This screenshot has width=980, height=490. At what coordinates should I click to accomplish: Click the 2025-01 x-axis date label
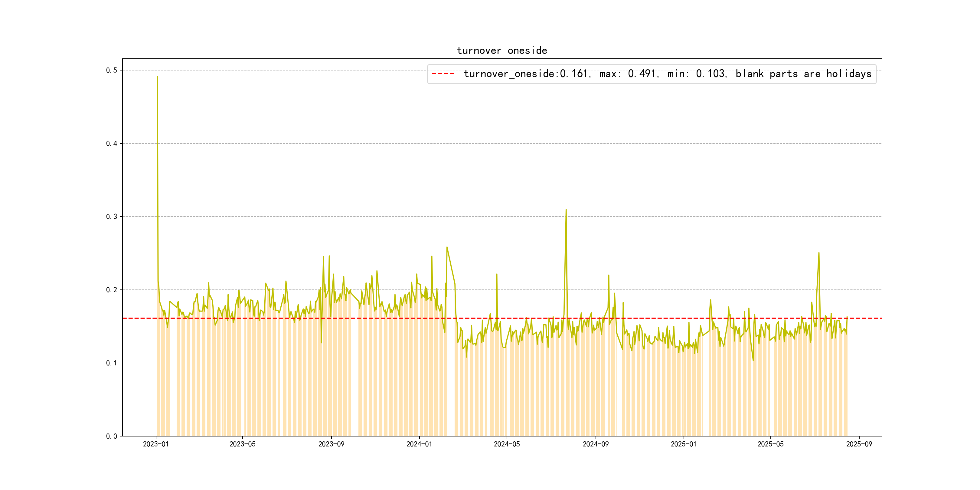pos(684,444)
